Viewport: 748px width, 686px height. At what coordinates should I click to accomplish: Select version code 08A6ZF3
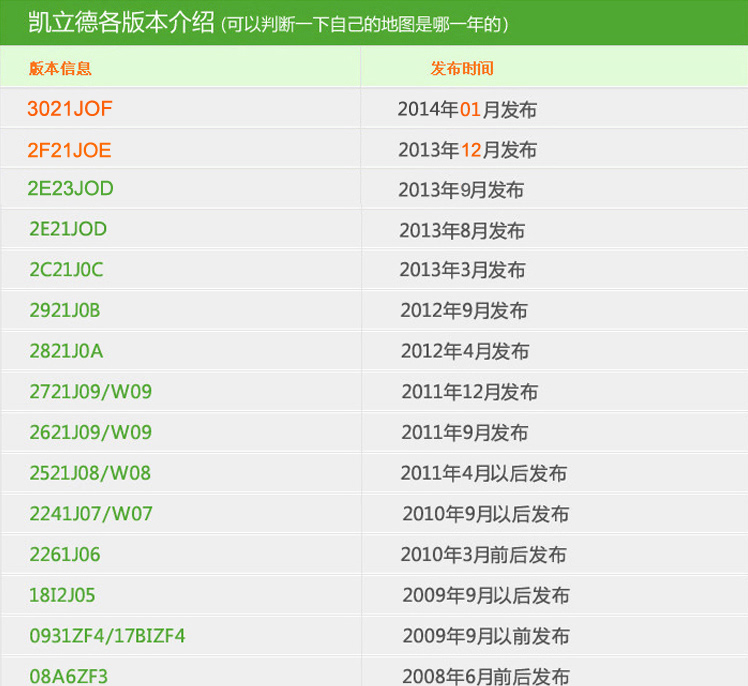coord(69,676)
